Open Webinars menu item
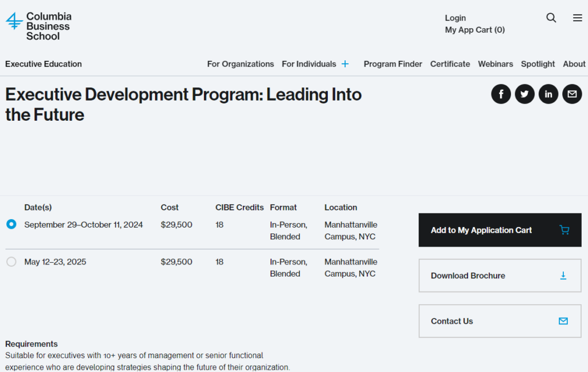 click(x=496, y=64)
